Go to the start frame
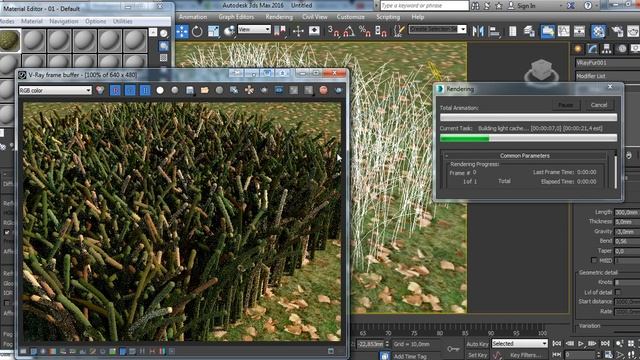Image resolution: width=640 pixels, height=360 pixels. (x=556, y=344)
